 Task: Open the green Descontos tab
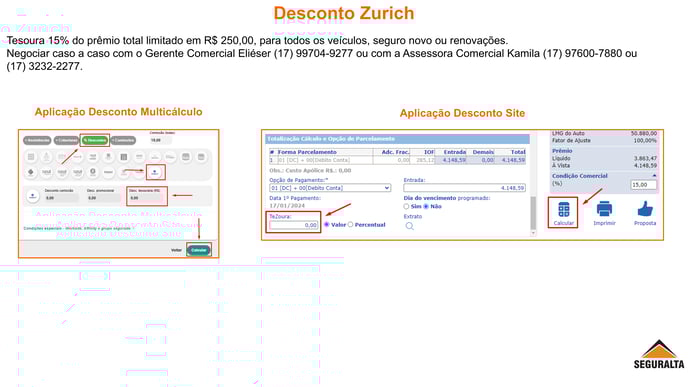(x=95, y=140)
